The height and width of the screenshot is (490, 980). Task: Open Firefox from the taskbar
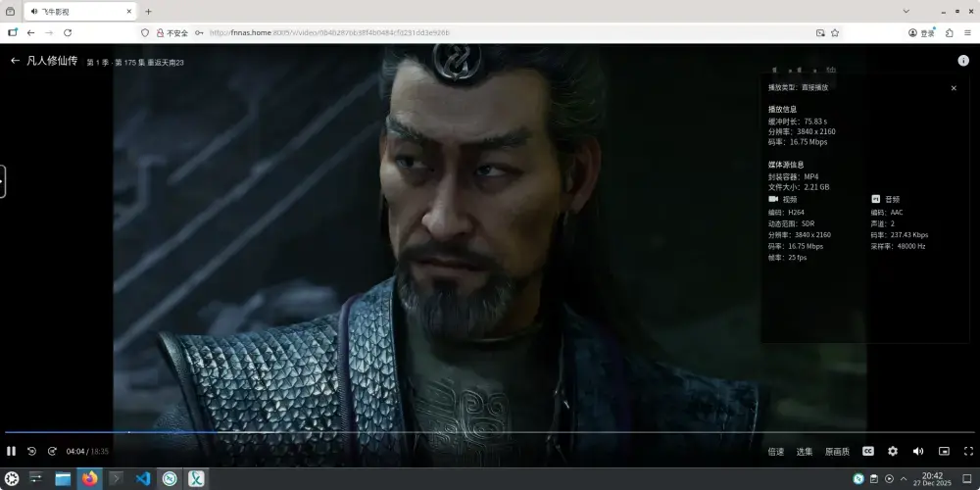coord(90,478)
